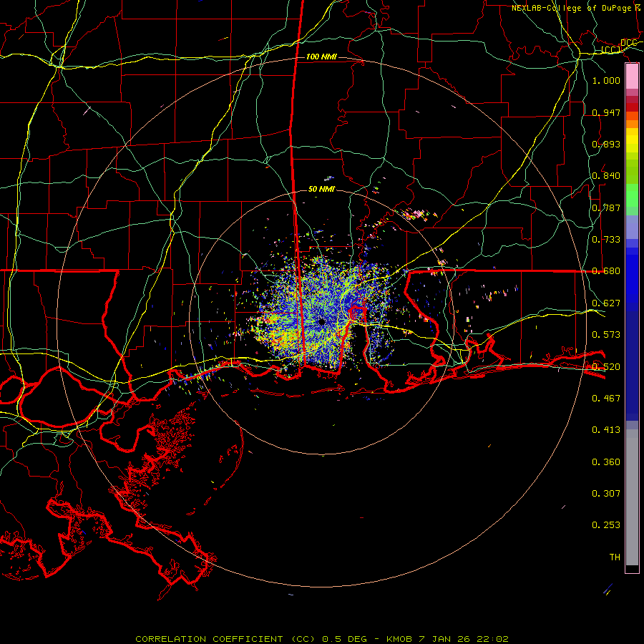Click the 0.787 color scale value
This screenshot has width=644, height=644.
pos(606,208)
